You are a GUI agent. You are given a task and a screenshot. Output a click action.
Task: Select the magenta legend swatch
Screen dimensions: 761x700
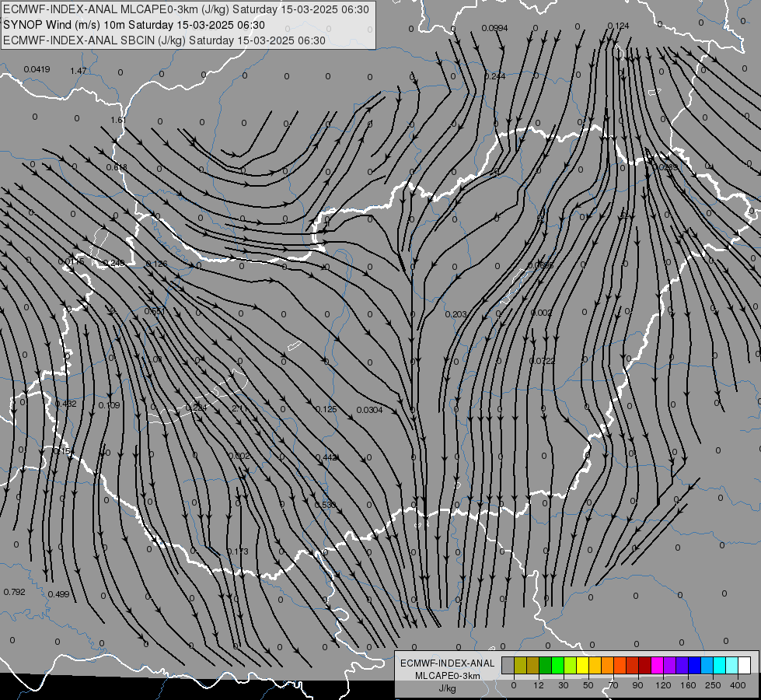pyautogui.click(x=658, y=665)
